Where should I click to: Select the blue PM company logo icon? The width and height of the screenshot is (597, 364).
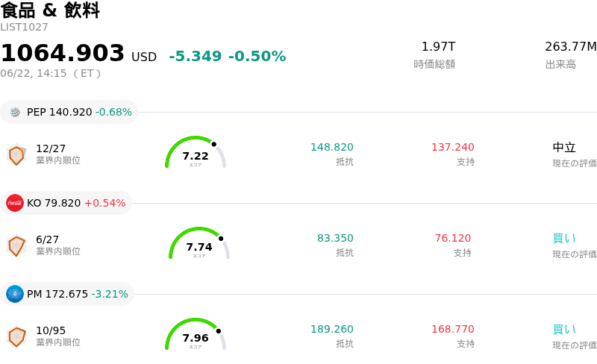point(15,294)
